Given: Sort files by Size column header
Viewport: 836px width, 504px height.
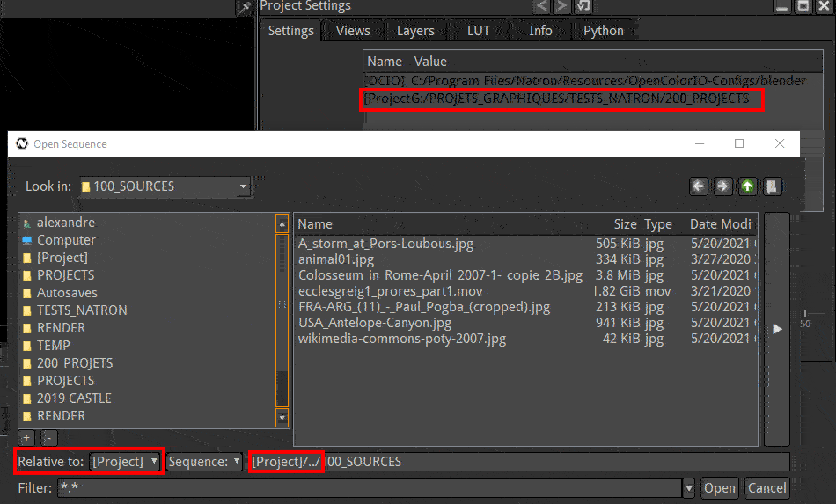Looking at the screenshot, I should coord(625,224).
